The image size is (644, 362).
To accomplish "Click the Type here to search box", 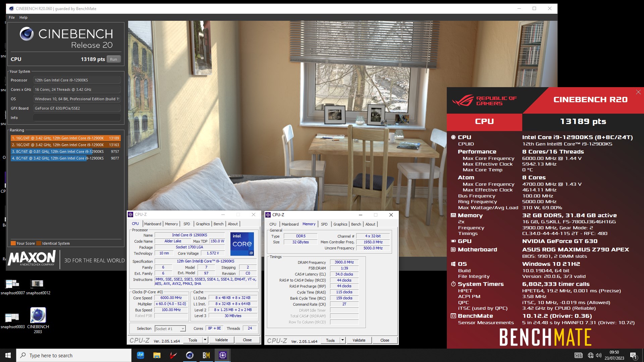I will tap(74, 355).
